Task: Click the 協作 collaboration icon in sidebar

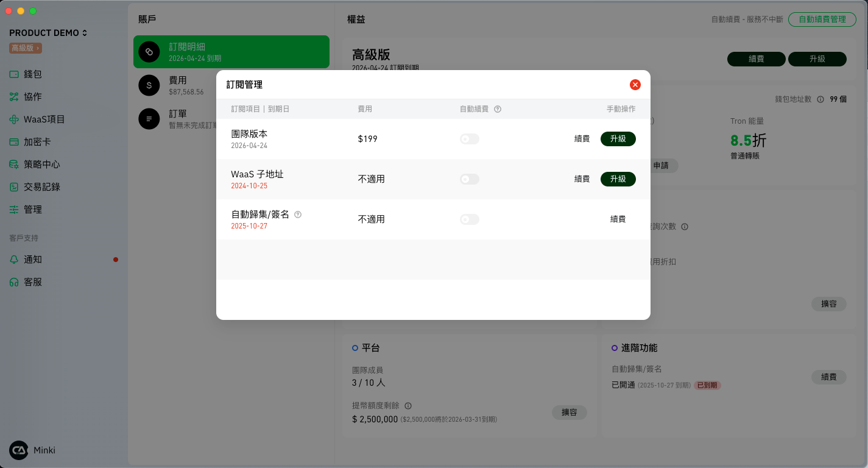Action: 14,97
